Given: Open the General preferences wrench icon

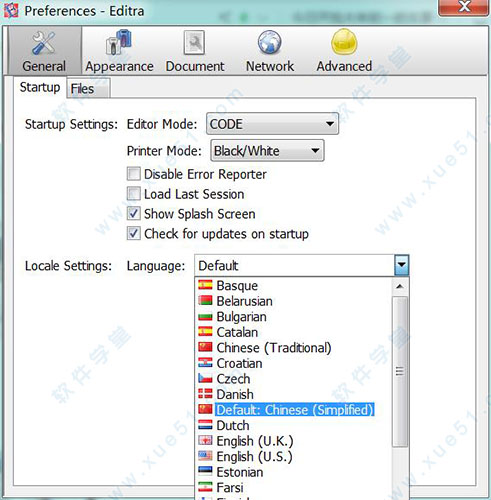Looking at the screenshot, I should pos(44,43).
